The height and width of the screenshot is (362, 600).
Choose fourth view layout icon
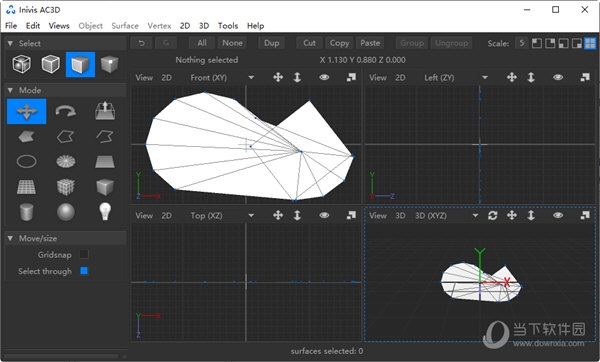tap(577, 43)
